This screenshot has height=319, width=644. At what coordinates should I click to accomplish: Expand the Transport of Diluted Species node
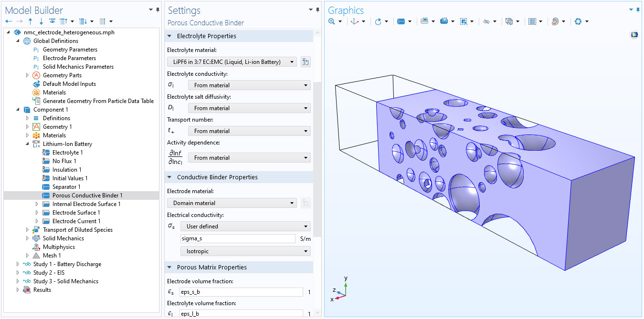click(28, 230)
